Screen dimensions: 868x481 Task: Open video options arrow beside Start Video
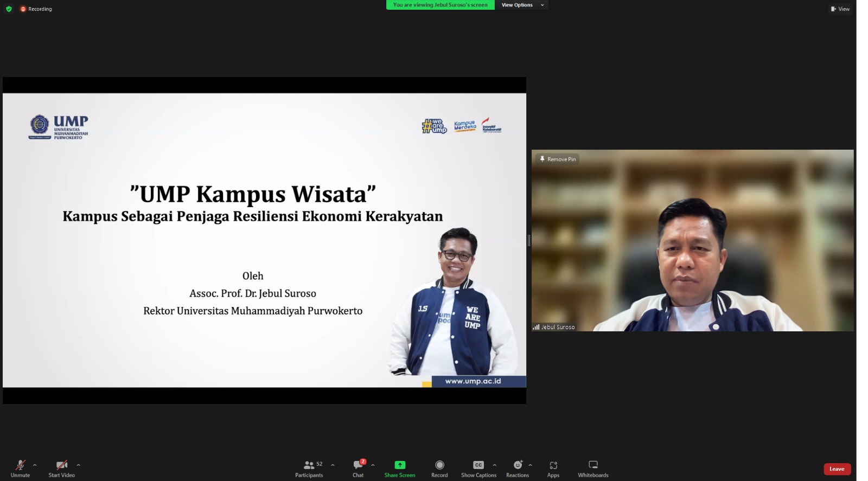coord(78,465)
